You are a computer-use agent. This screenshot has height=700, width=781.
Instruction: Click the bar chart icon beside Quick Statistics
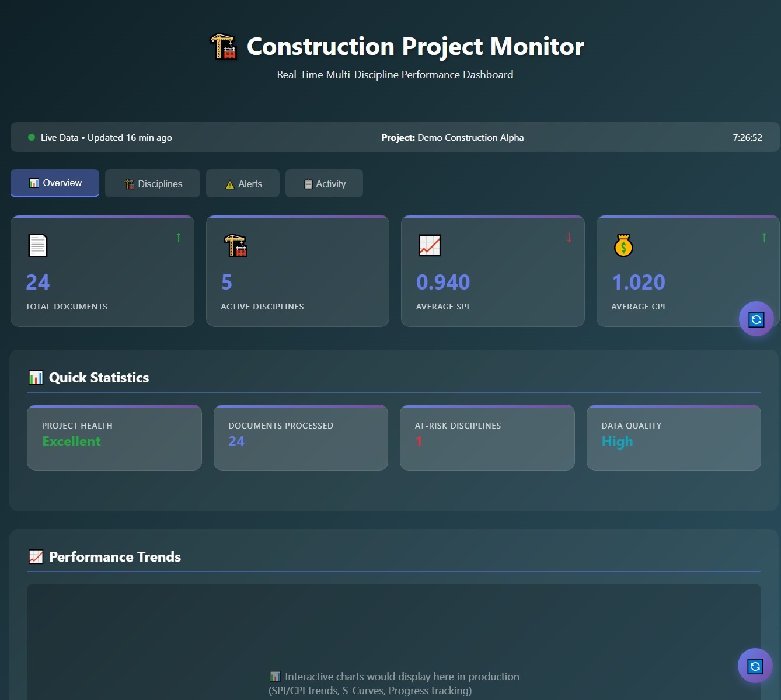click(x=36, y=378)
